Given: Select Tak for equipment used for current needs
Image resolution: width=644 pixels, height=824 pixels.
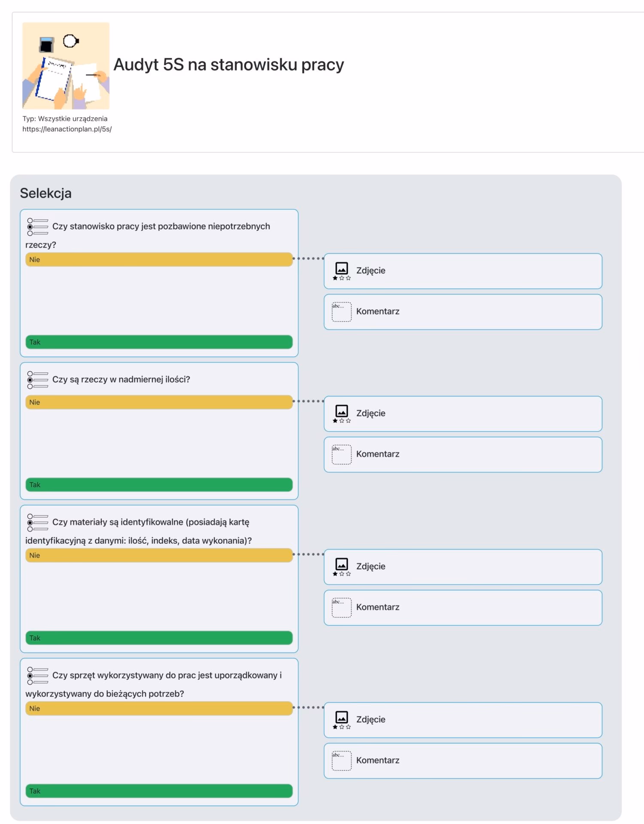Looking at the screenshot, I should [x=159, y=791].
